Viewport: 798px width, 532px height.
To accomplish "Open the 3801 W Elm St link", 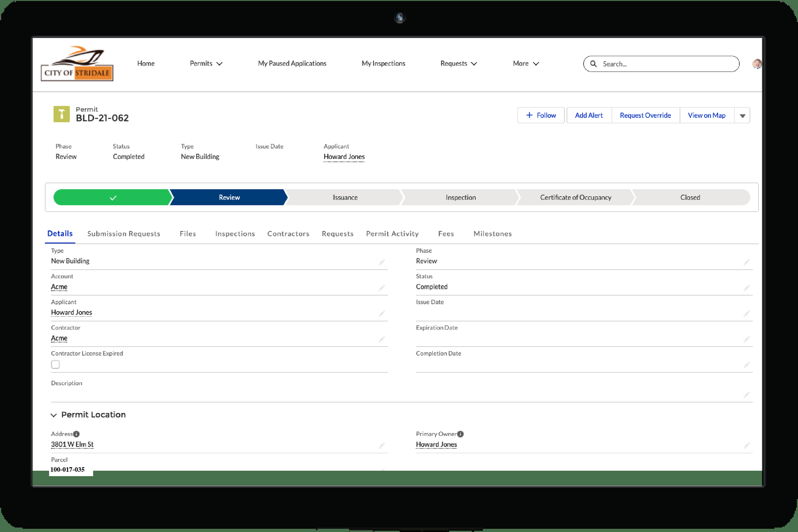I will point(72,444).
